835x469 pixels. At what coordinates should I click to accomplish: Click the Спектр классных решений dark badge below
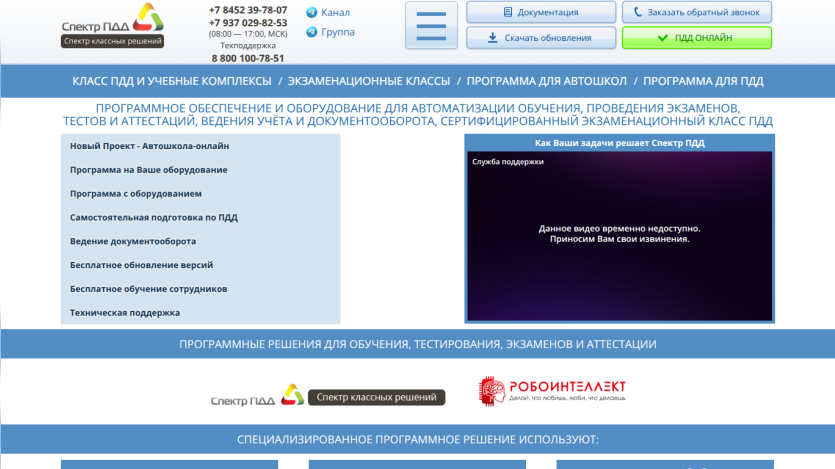click(x=376, y=397)
